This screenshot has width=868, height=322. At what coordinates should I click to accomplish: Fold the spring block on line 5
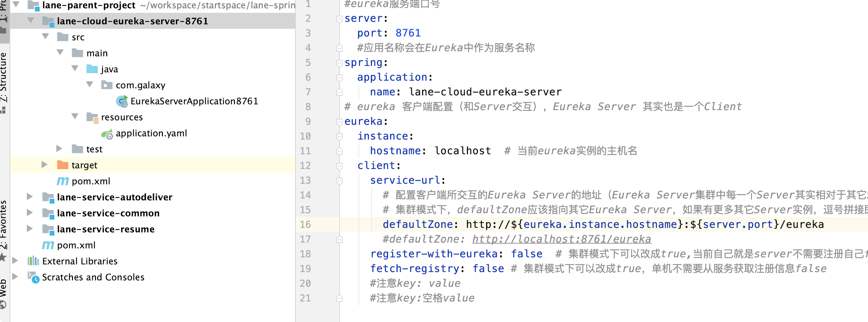coord(339,63)
